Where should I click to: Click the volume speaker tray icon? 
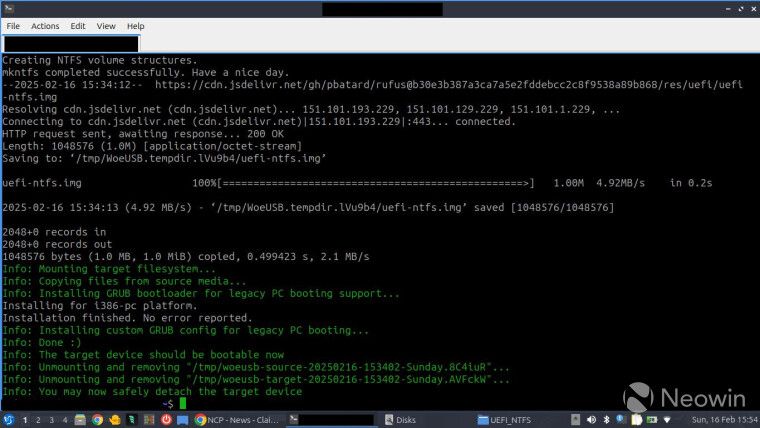590,420
